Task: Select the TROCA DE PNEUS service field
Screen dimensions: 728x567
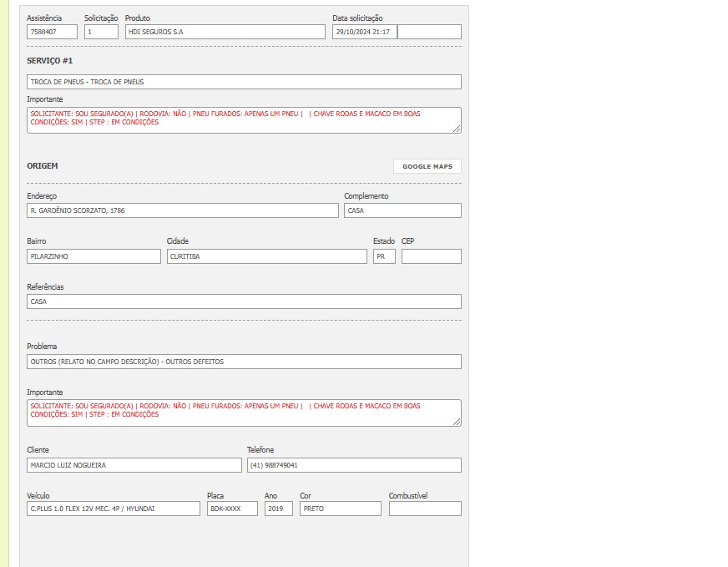Action: click(x=245, y=82)
